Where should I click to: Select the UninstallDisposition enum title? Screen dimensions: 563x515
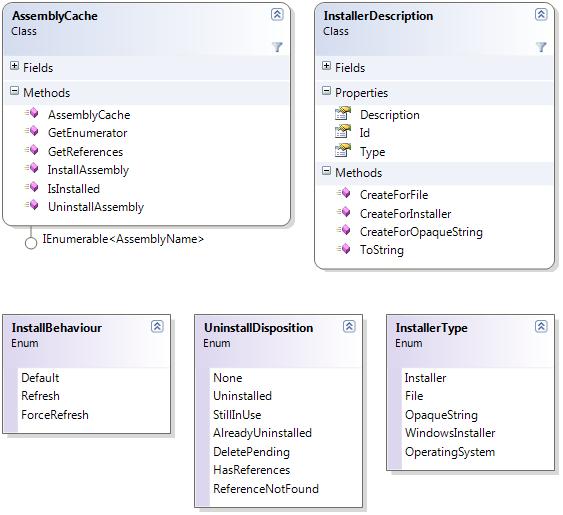click(259, 328)
